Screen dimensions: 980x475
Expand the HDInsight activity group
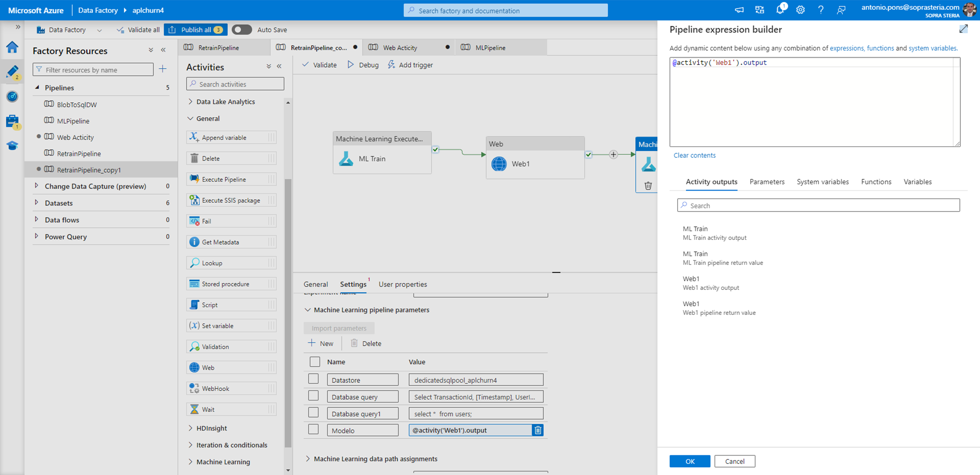191,428
